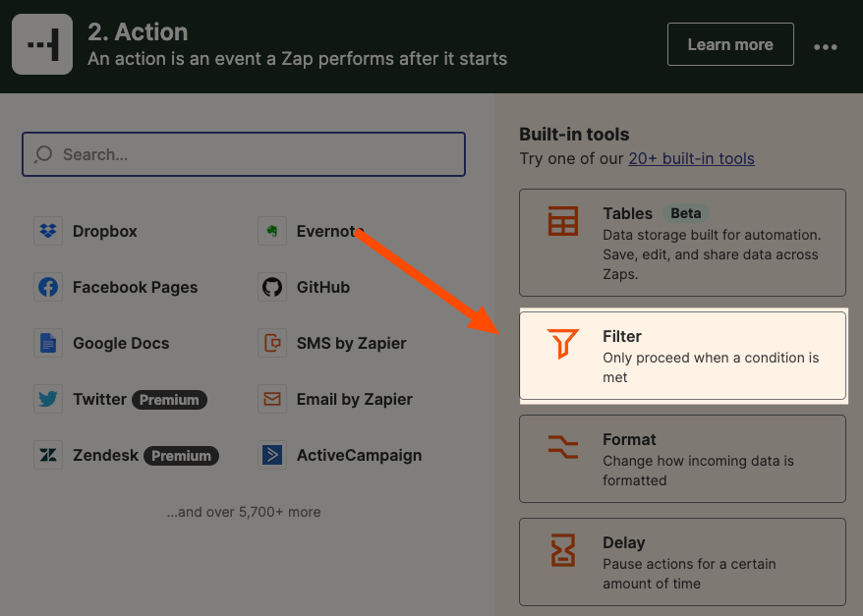Click the '2. Action' header title
Viewport: 863px width, 616px height.
(x=138, y=31)
